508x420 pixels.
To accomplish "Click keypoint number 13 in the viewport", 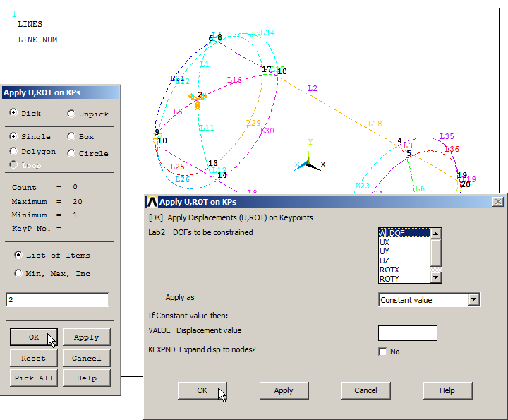I will pos(213,163).
